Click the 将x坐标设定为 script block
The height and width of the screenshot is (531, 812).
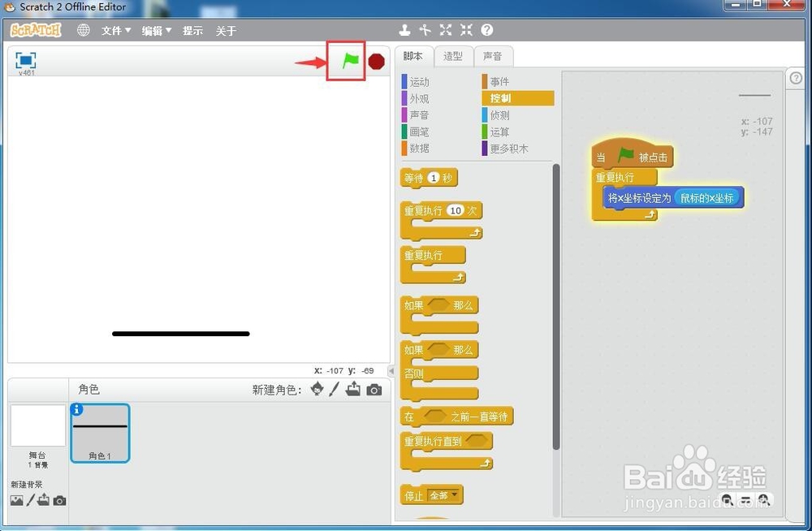tap(639, 198)
